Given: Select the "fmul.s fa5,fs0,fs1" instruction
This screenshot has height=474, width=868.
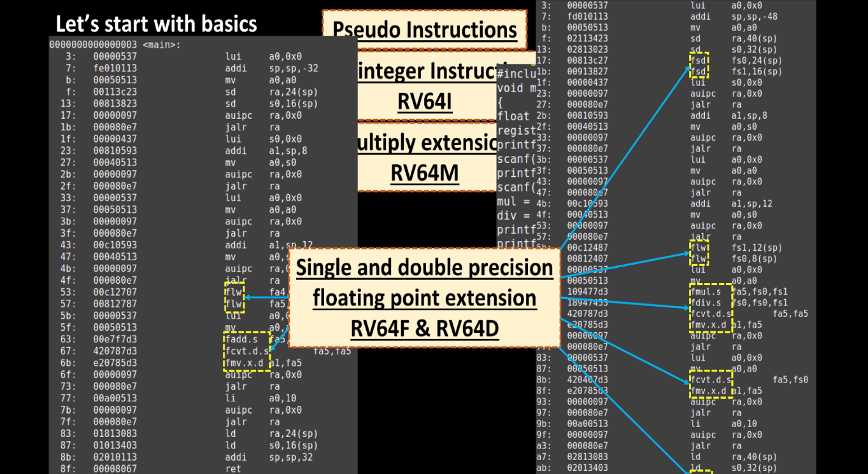Looking at the screenshot, I should 739,291.
